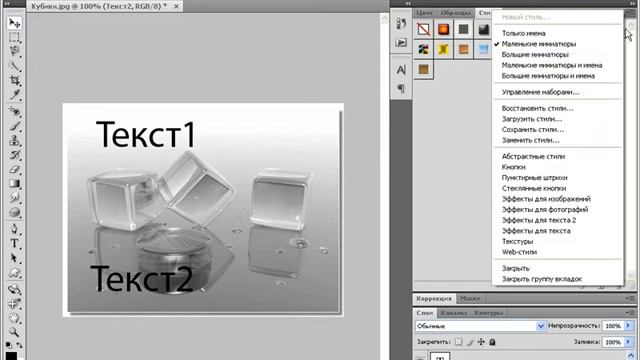Image resolution: width=640 pixels, height=360 pixels.
Task: Load 'Пунктирные штрихи' style set
Action: coord(534,178)
